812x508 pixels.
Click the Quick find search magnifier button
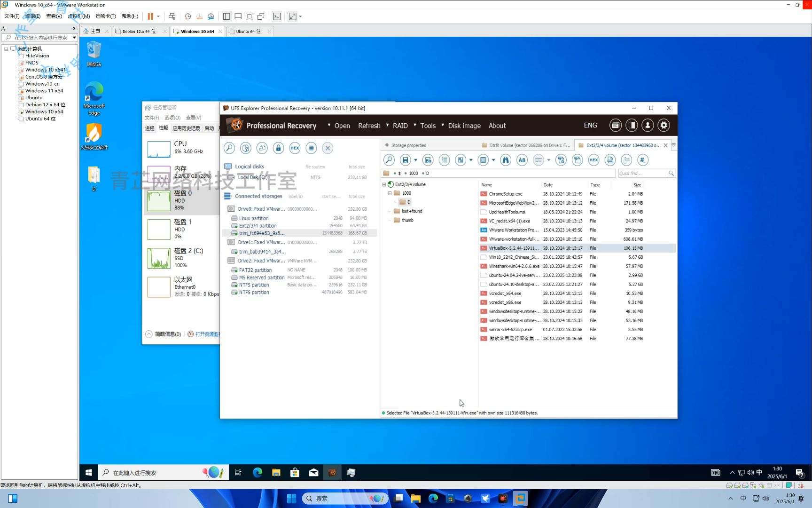tap(671, 174)
